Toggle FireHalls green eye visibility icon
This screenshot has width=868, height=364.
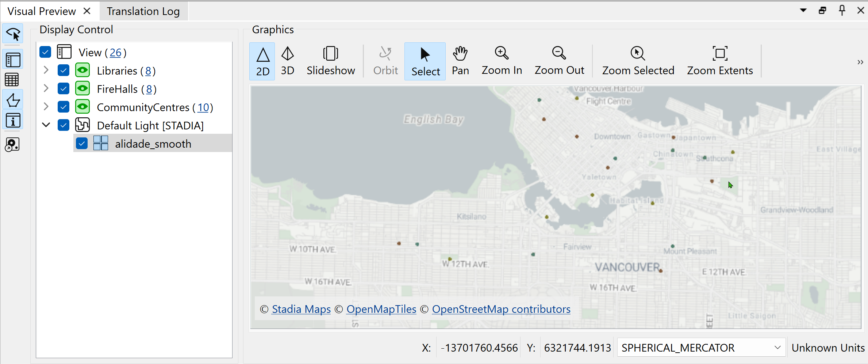click(x=82, y=88)
